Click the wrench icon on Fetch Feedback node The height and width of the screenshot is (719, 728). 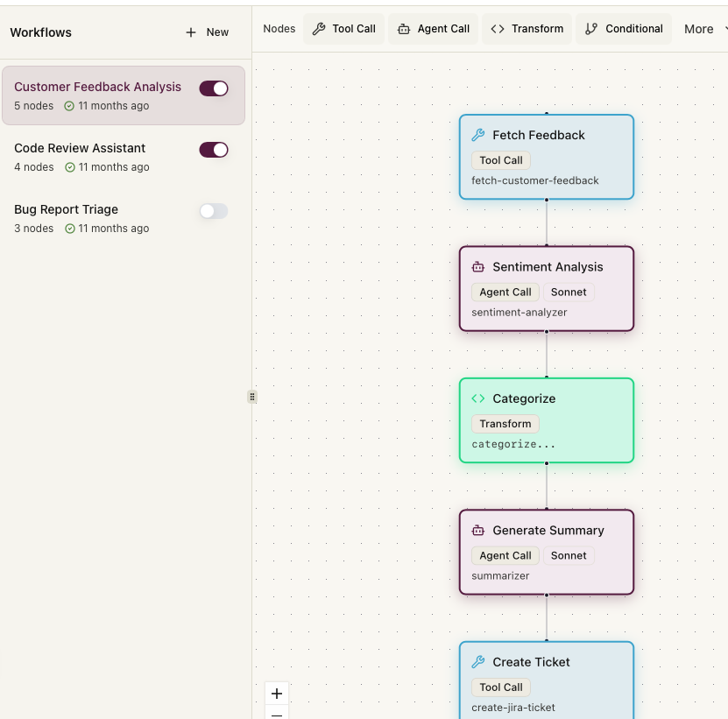click(477, 136)
